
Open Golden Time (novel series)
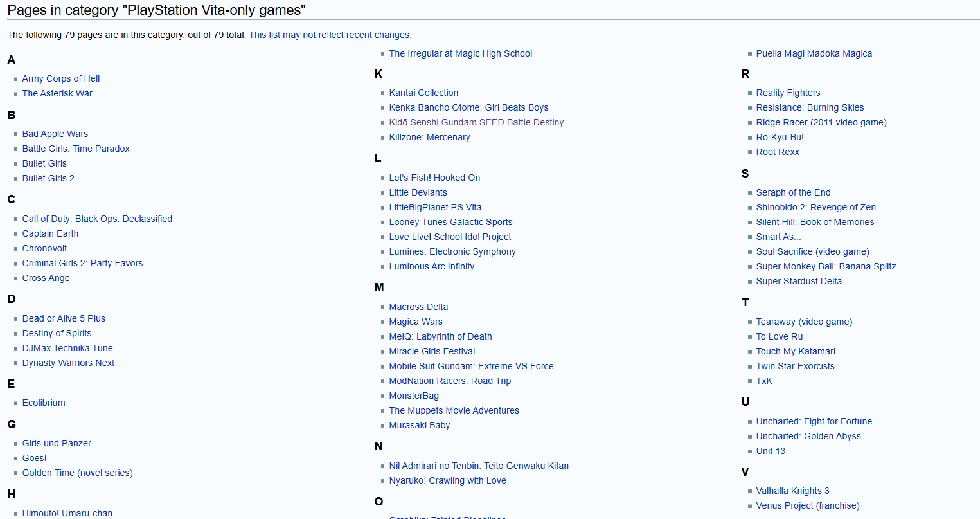(x=78, y=473)
